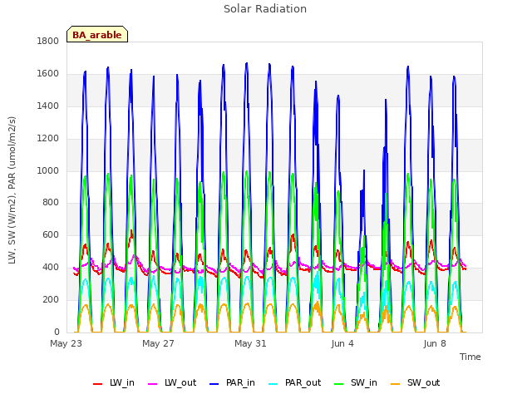
Task: Click the y-axis title LW, SW, PAR
Action: pos(12,190)
